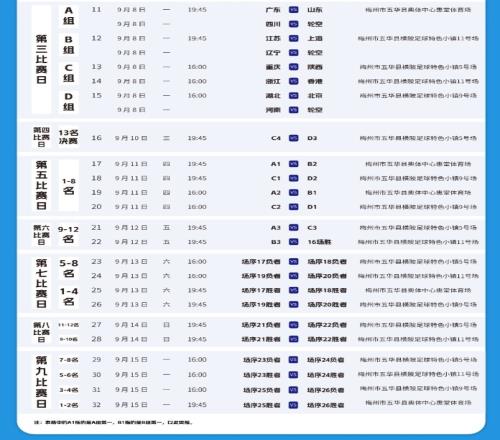Click the 9月10日 date cell

pos(131,138)
